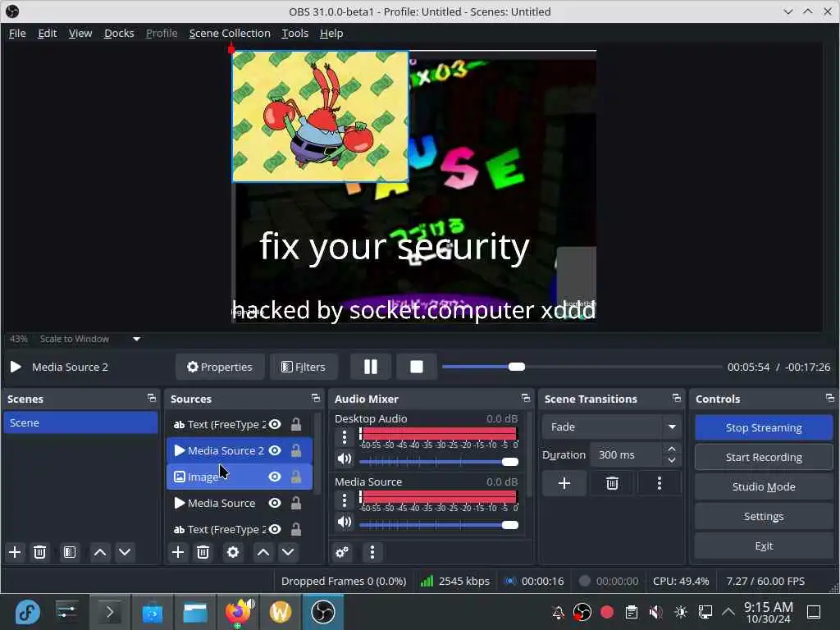
Task: Open Filters for the selected source
Action: pos(304,367)
